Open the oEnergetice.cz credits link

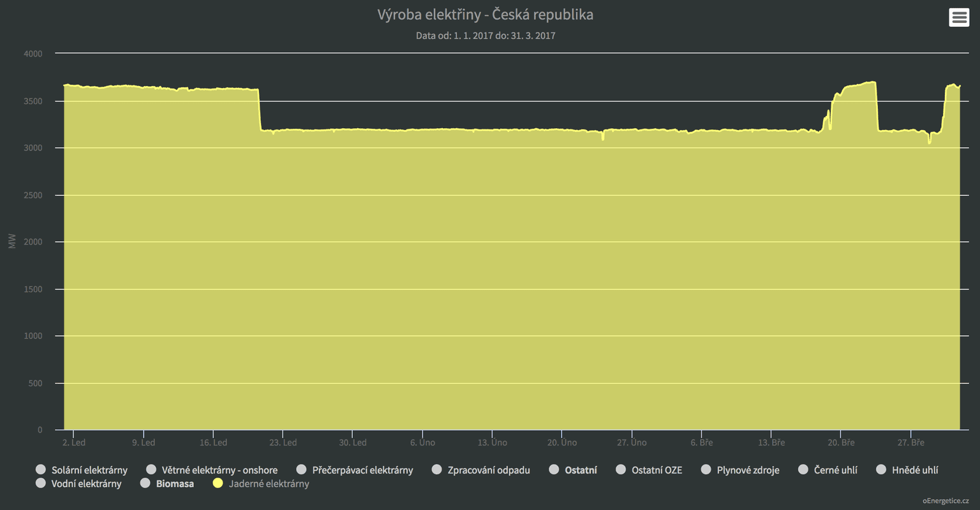tap(946, 501)
